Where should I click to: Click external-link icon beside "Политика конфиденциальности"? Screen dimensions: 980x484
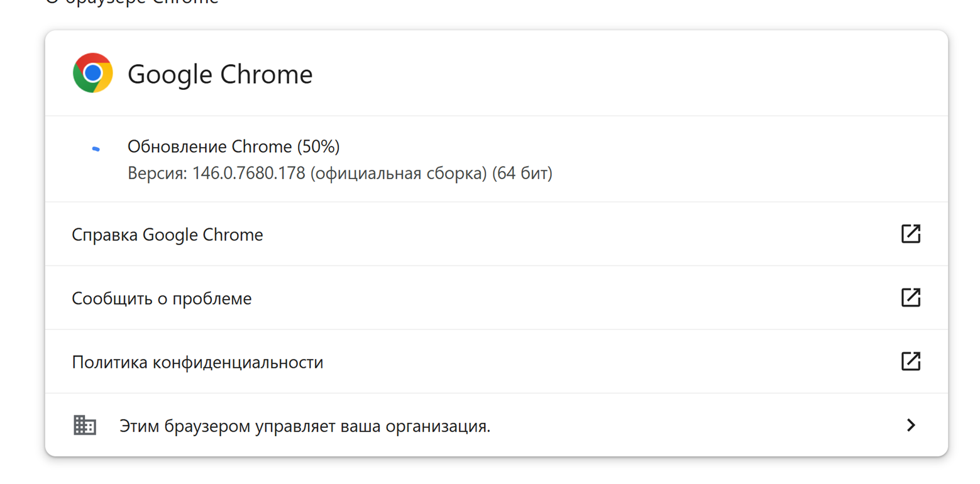click(910, 361)
